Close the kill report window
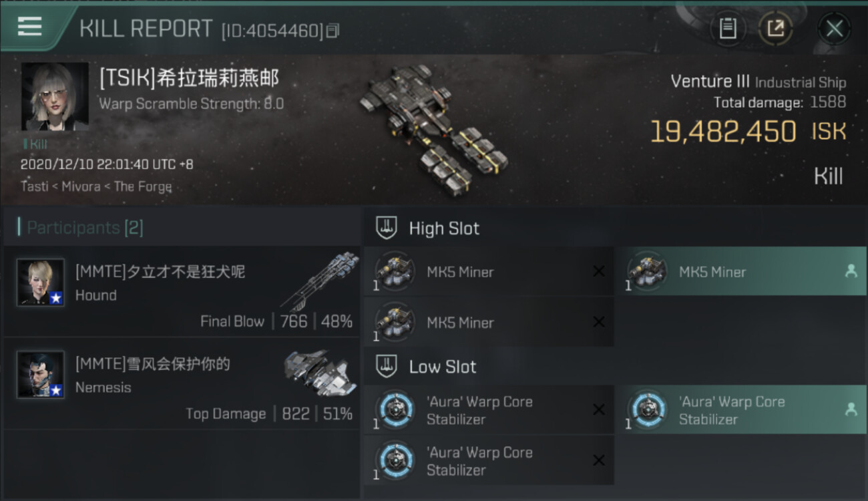The image size is (868, 501). pyautogui.click(x=834, y=29)
